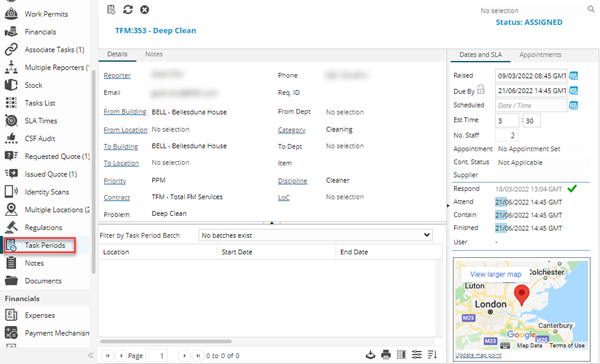Click the page number input field
Image resolution: width=600 pixels, height=364 pixels.
[x=157, y=356]
